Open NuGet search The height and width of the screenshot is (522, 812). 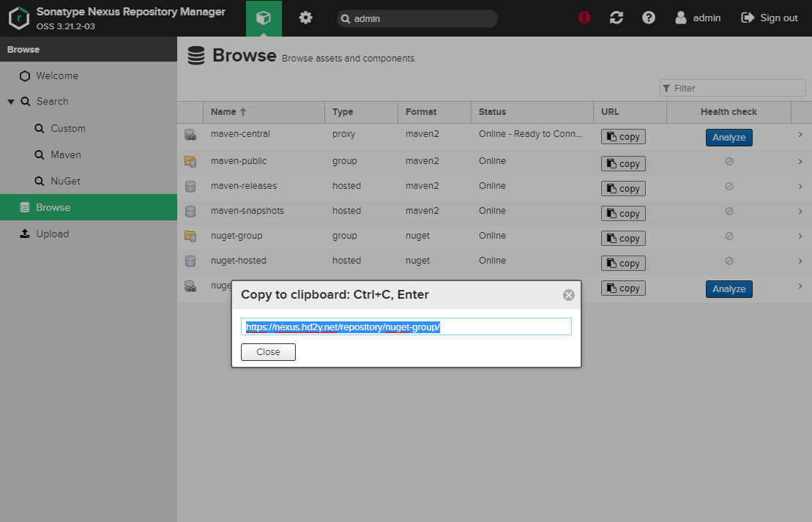point(65,182)
